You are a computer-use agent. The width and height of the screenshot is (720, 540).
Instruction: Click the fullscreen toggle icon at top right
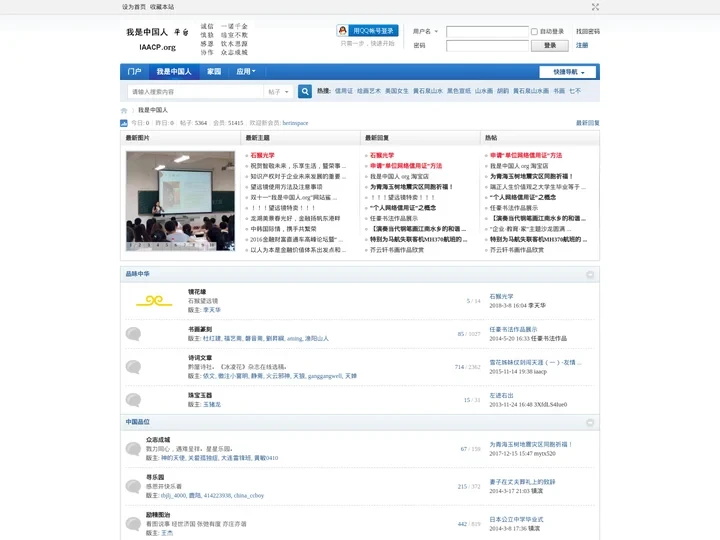click(595, 7)
